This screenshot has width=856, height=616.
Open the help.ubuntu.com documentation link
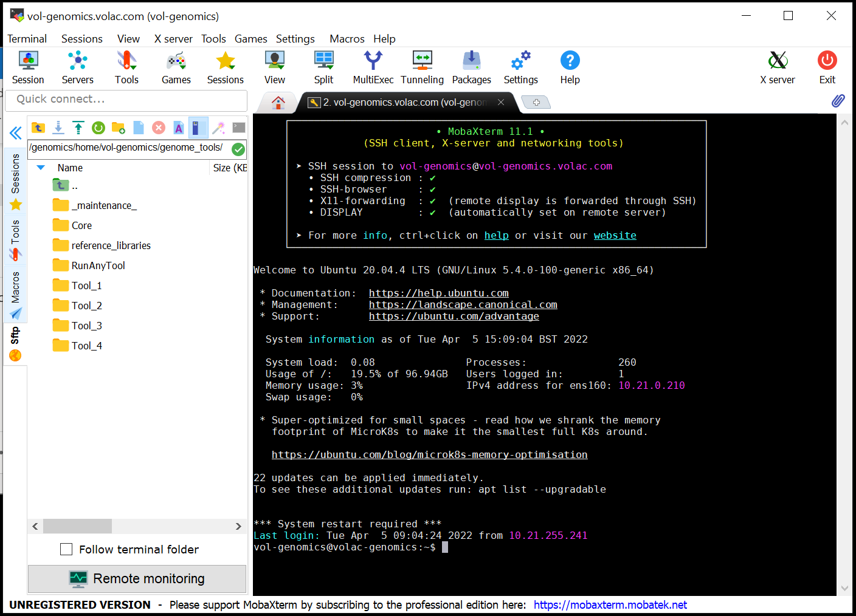click(438, 293)
